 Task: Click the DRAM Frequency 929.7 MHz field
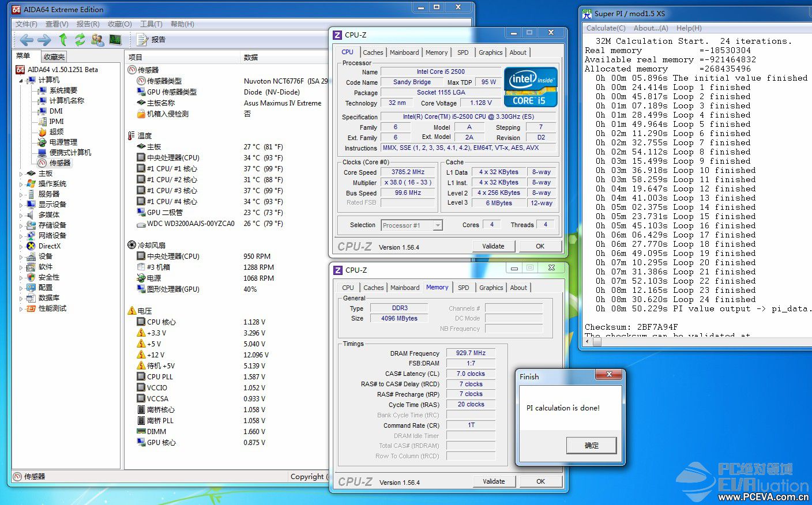point(471,353)
